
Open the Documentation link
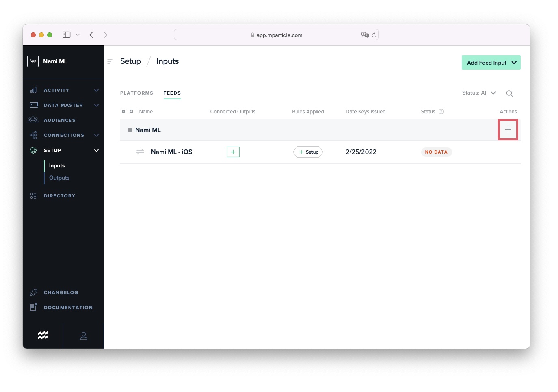pos(68,308)
